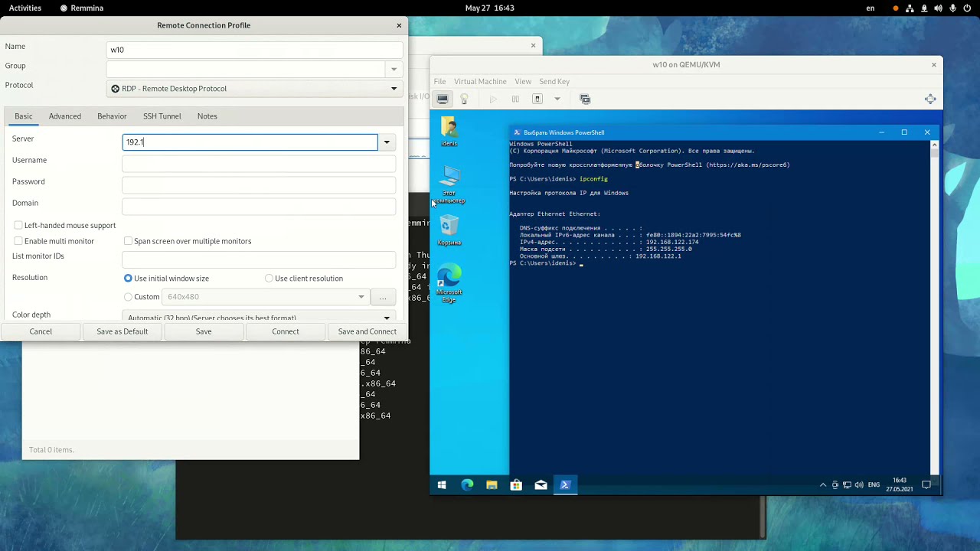The width and height of the screenshot is (980, 551).
Task: Show the graphical console view in virt-viewer toolbar
Action: [x=443, y=99]
